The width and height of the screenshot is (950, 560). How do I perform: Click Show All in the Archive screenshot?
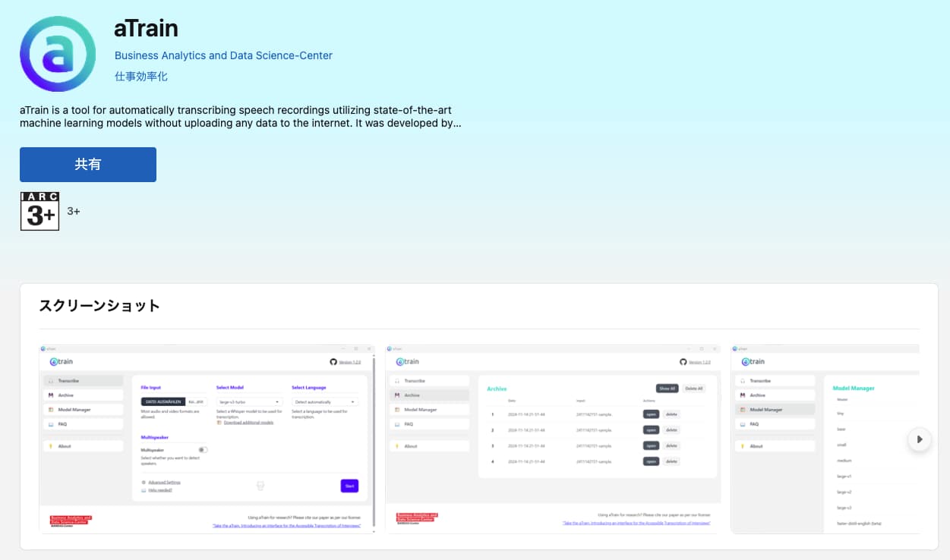point(667,389)
